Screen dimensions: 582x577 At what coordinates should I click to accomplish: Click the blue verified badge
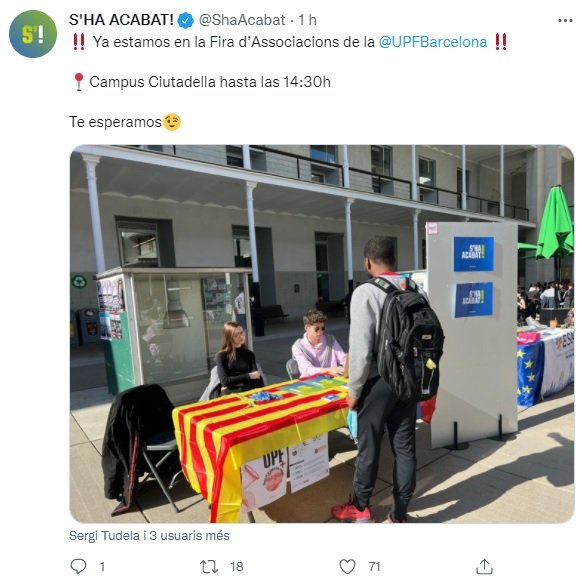coord(186,20)
